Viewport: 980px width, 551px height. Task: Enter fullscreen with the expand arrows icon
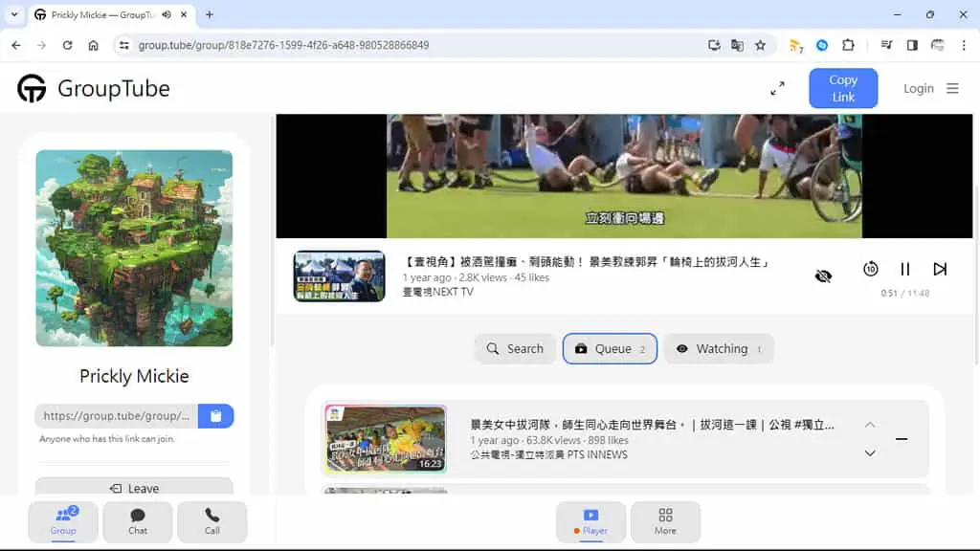click(x=777, y=89)
